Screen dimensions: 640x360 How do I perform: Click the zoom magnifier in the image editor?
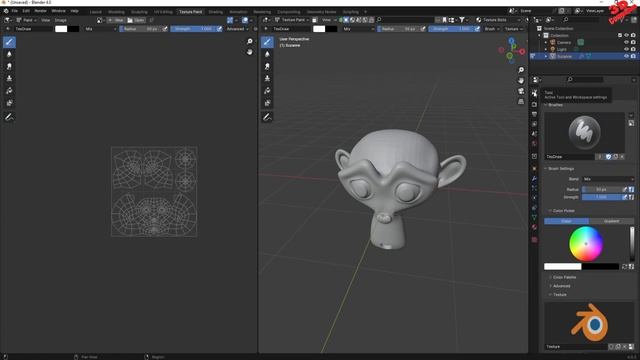click(249, 41)
